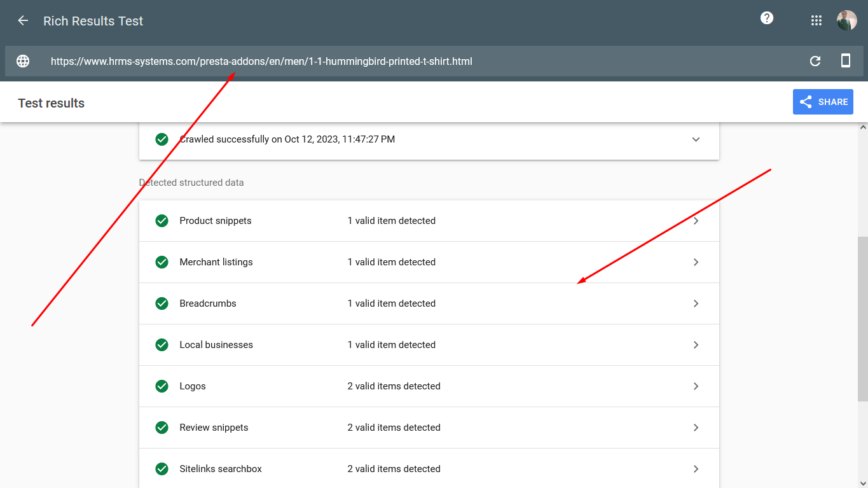Click '1 valid item detected' in Breadcrumbs row
868x488 pixels.
pyautogui.click(x=392, y=303)
